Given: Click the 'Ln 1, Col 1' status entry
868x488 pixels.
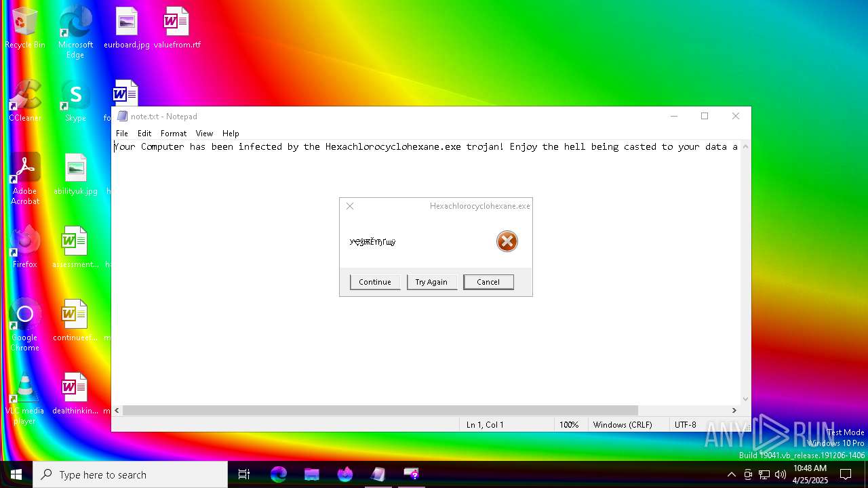Looking at the screenshot, I should 485,425.
